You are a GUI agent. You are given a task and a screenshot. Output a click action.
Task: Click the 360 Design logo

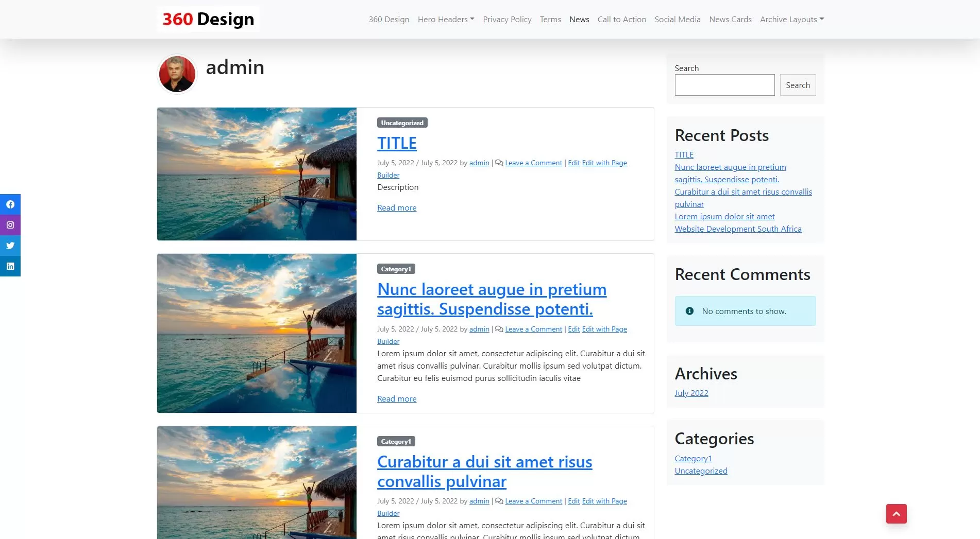click(x=208, y=19)
